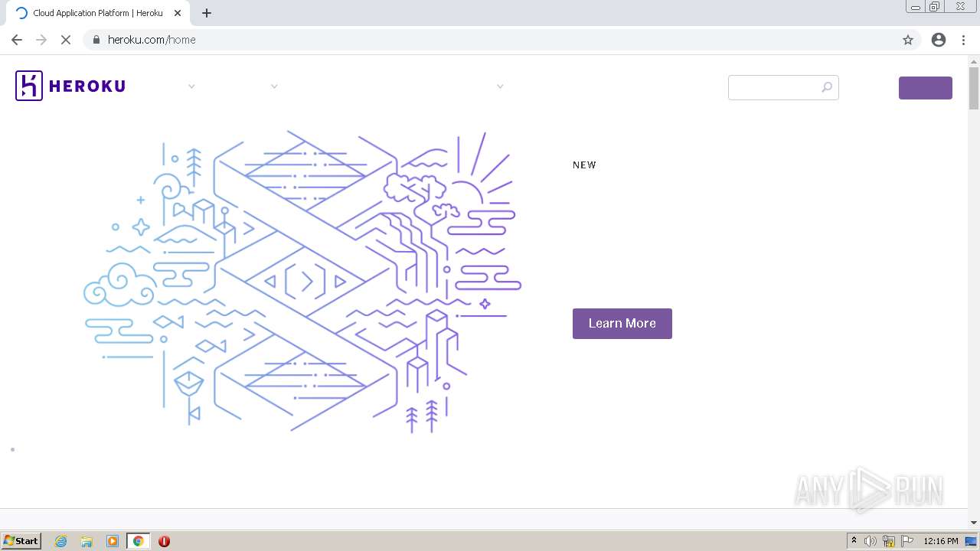Viewport: 980px width, 551px height.
Task: Open Chrome's three-dot menu
Action: point(963,40)
